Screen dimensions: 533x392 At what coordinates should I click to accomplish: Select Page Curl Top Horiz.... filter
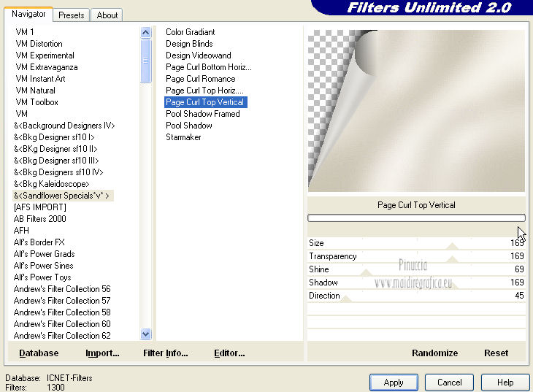(204, 91)
